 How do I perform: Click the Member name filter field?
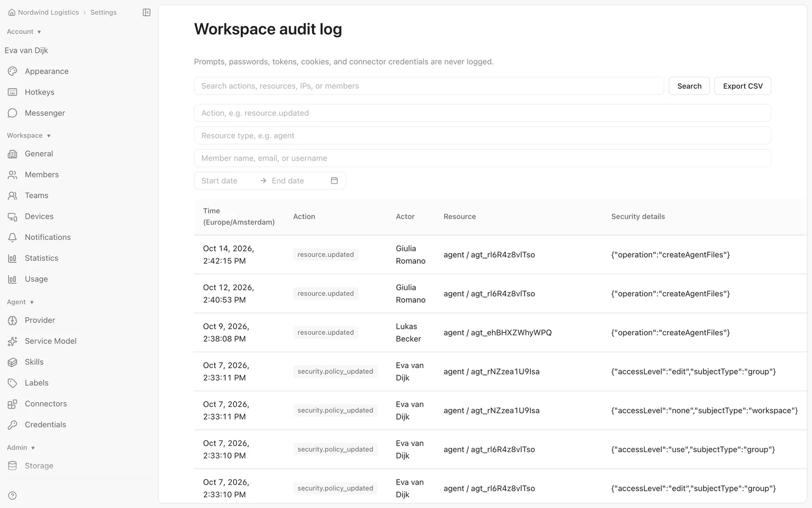[483, 158]
